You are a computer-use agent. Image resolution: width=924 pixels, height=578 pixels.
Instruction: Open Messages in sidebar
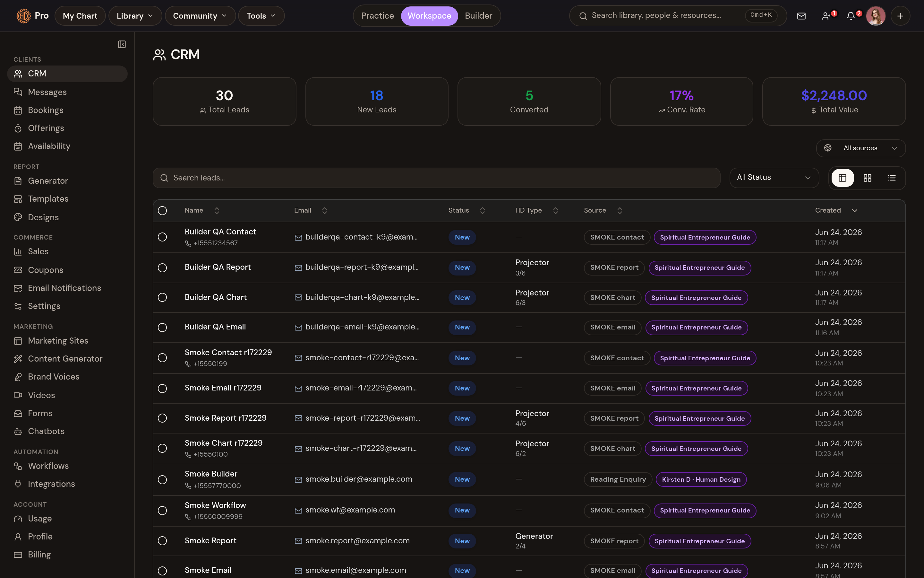(67, 92)
